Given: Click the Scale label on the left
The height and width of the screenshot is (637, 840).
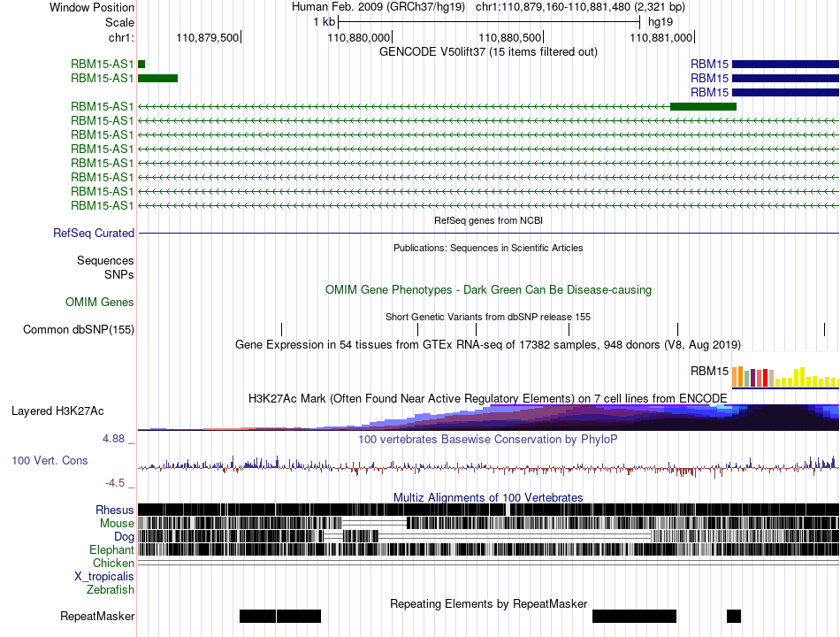Looking at the screenshot, I should click(x=119, y=22).
